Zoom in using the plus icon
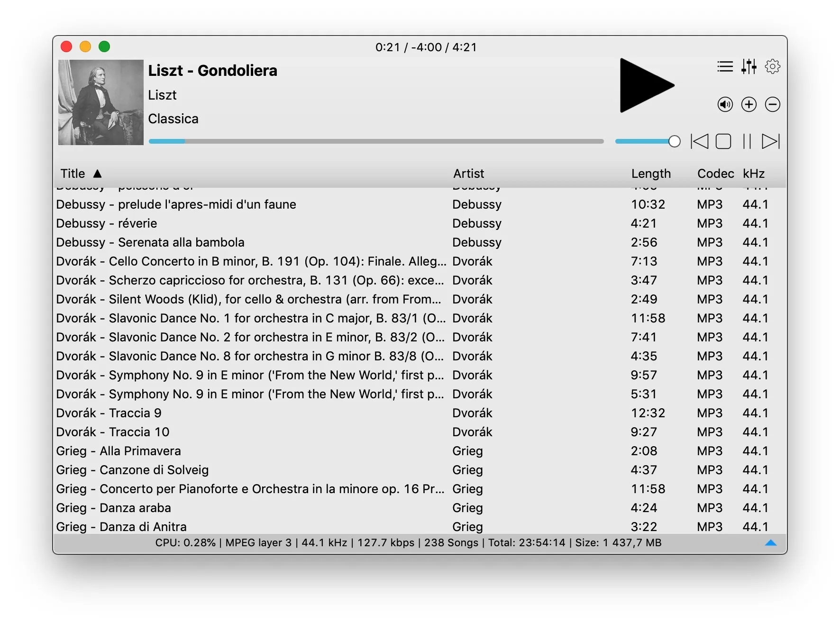Viewport: 840px width, 624px height. (x=749, y=104)
